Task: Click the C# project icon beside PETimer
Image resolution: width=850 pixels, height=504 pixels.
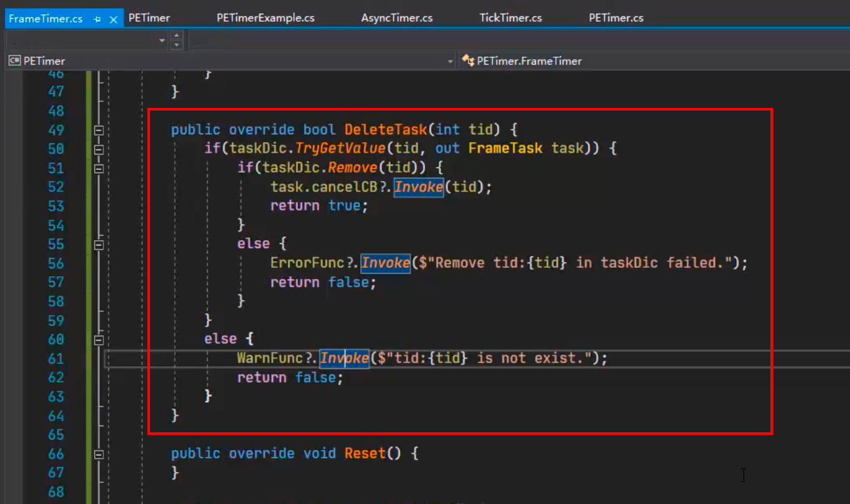Action: [x=14, y=61]
